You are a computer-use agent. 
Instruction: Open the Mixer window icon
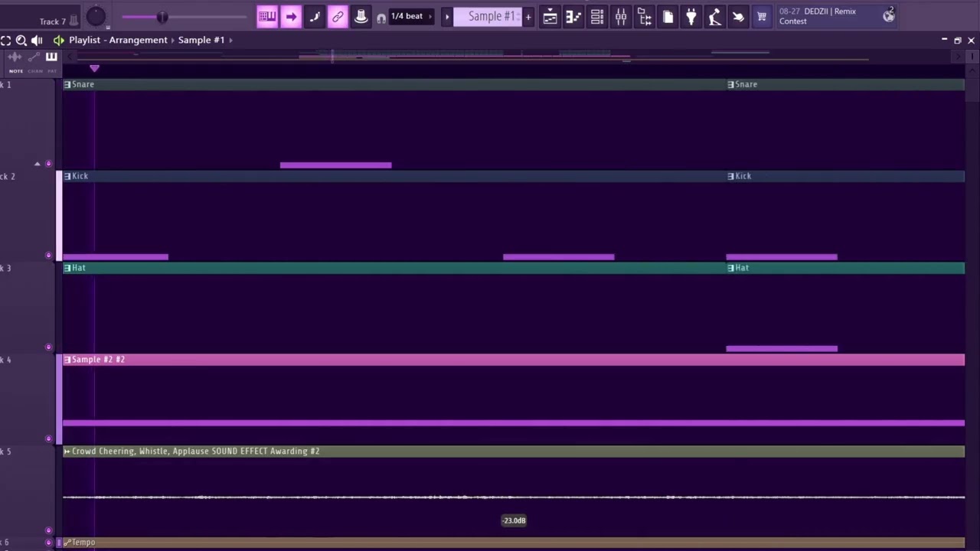[x=621, y=16]
